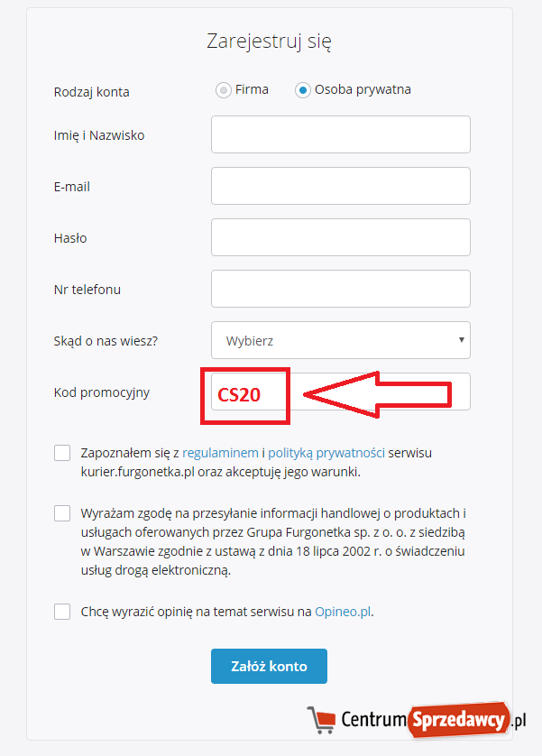Click the shopping cart icon in CentrumSprzedawcy logo
Viewport: 542px width, 756px height.
click(322, 719)
